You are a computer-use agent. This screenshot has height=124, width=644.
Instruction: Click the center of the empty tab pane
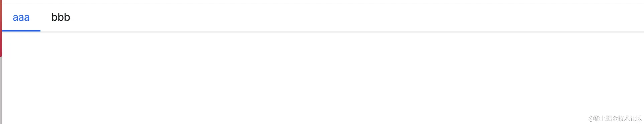323,78
